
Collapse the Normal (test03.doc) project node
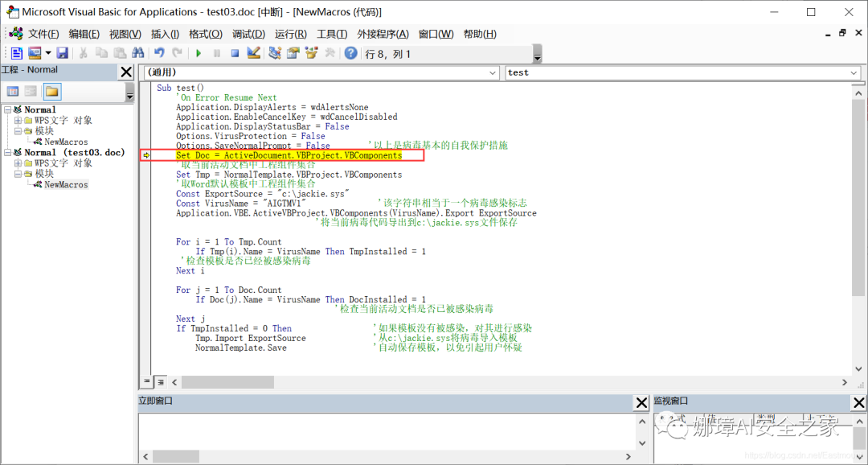(7, 152)
